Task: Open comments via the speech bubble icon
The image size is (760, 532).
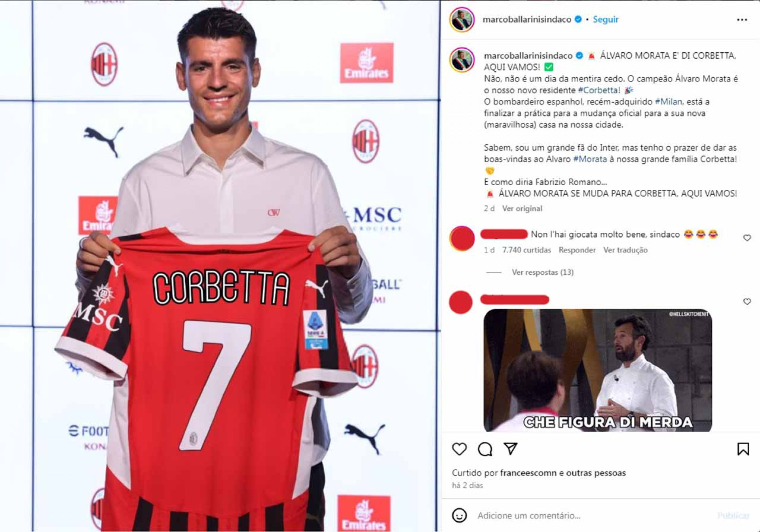Action: click(485, 449)
